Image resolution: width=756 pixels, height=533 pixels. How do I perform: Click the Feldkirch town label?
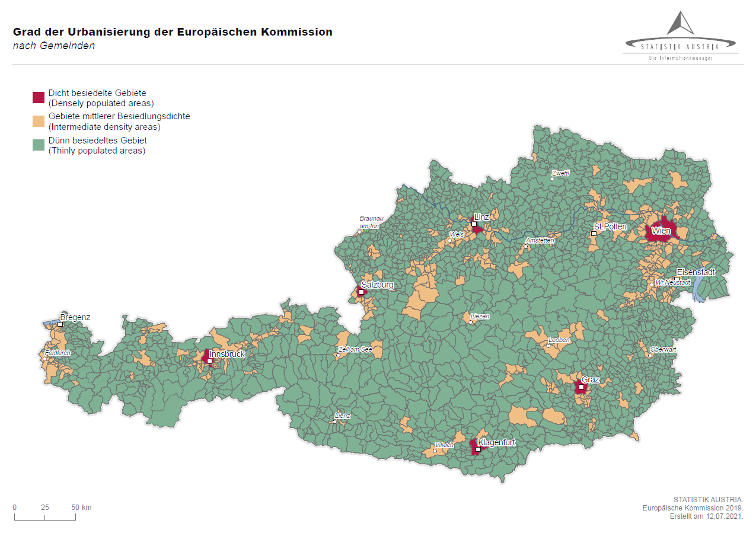pyautogui.click(x=58, y=353)
